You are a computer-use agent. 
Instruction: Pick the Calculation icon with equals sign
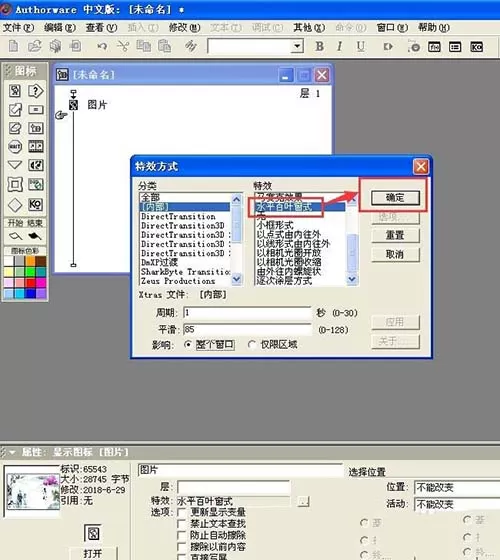36,109
